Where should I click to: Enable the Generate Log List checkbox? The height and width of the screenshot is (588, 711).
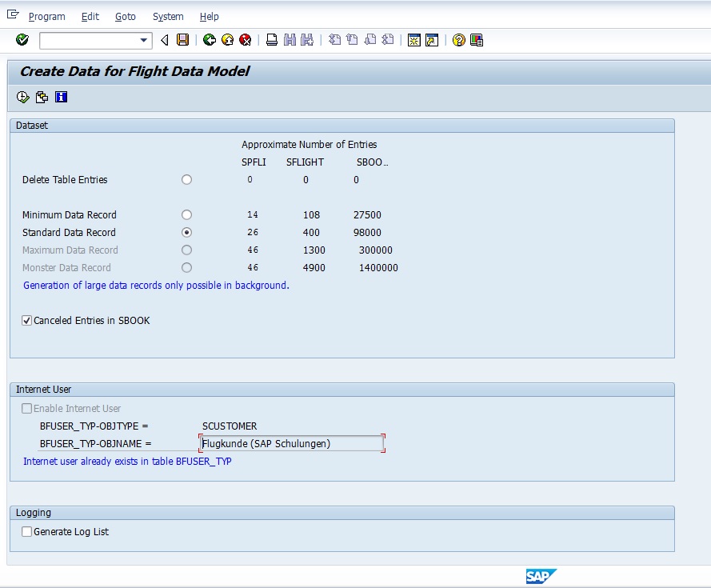(x=27, y=532)
